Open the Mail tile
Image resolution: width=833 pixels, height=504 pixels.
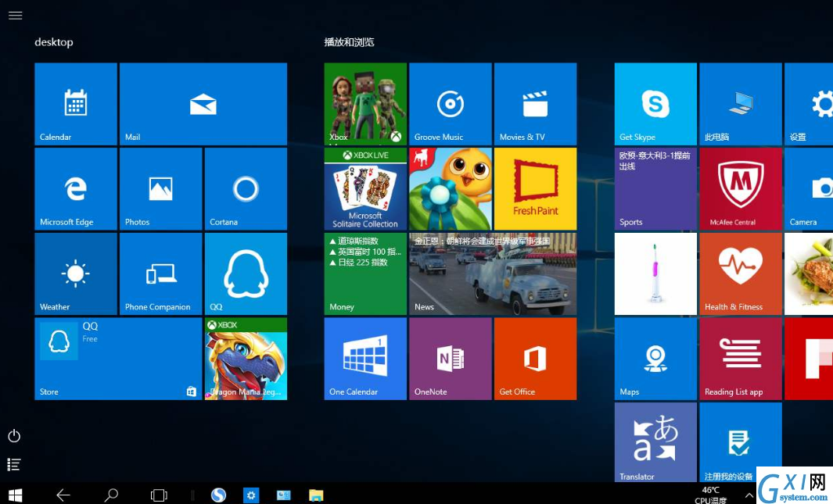click(203, 104)
